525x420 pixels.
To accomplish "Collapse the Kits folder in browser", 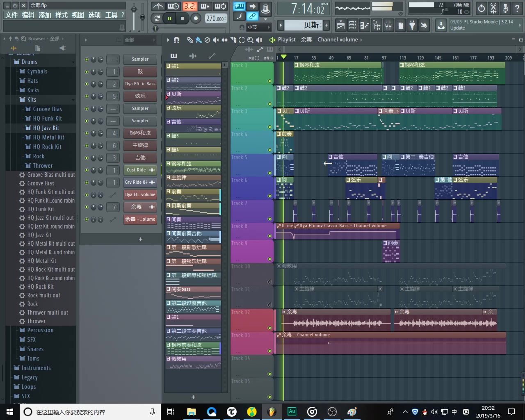I will [32, 100].
